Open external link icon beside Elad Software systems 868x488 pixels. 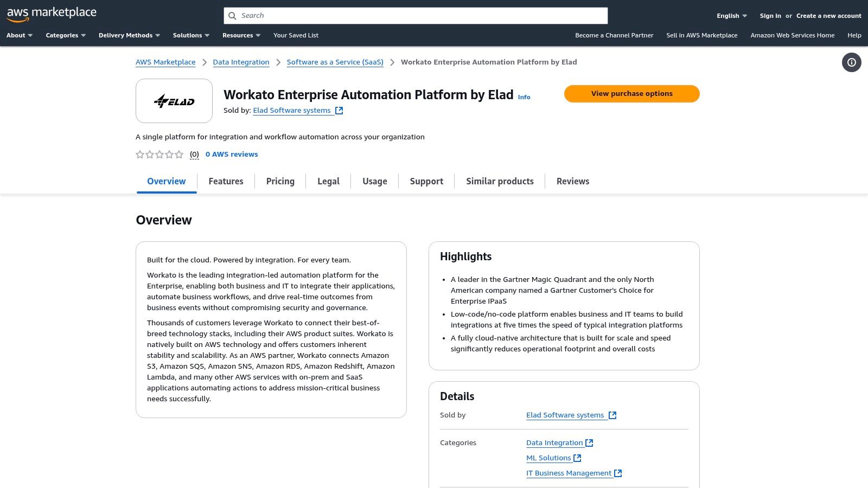point(339,110)
